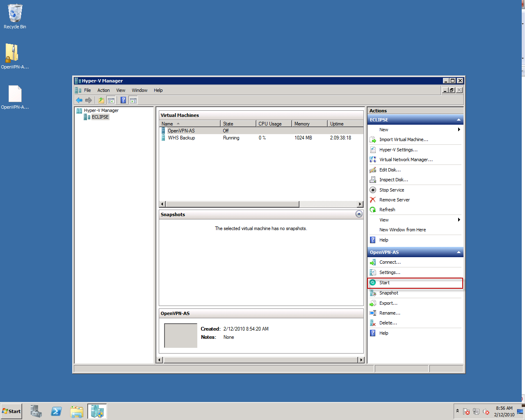Click the red Remove Server icon

point(373,200)
